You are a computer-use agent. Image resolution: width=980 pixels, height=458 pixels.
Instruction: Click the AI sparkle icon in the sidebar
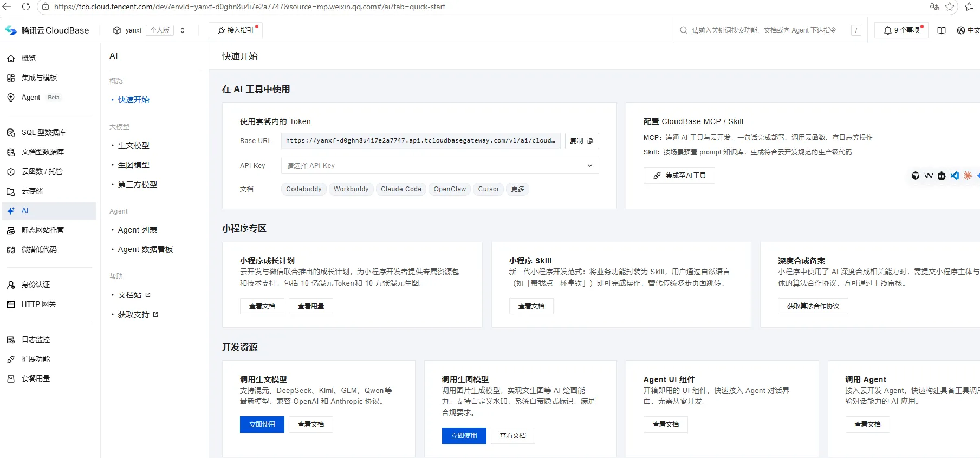[11, 211]
